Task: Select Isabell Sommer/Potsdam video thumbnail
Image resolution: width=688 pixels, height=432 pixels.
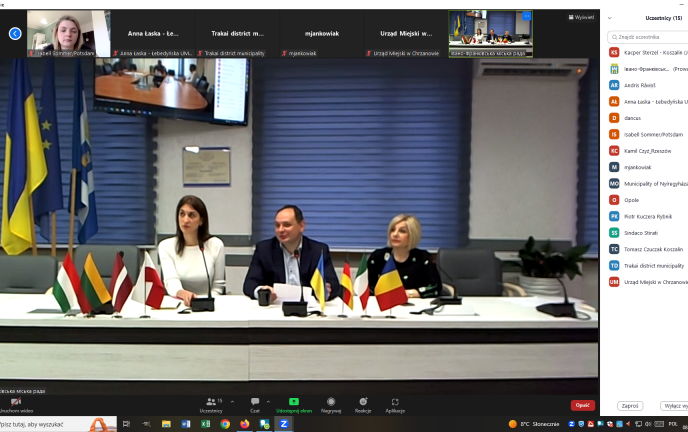Action: [x=68, y=34]
